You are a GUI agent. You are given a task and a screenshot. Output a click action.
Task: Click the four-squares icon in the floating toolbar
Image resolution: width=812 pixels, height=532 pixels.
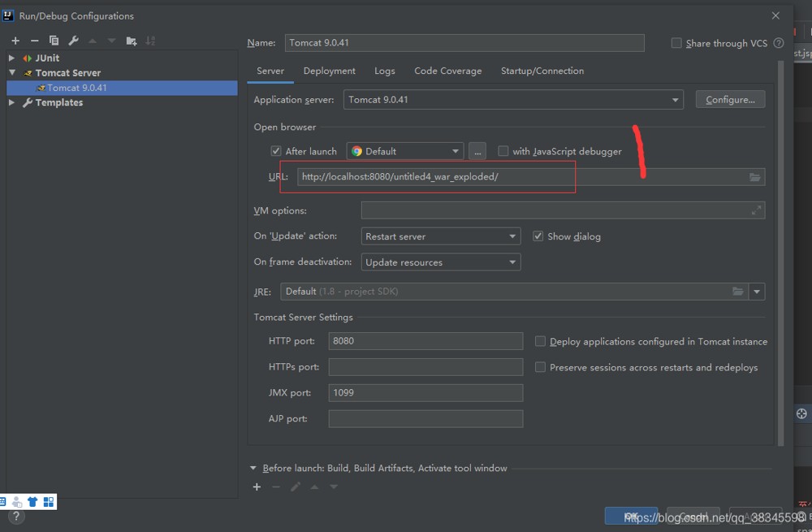tap(49, 501)
